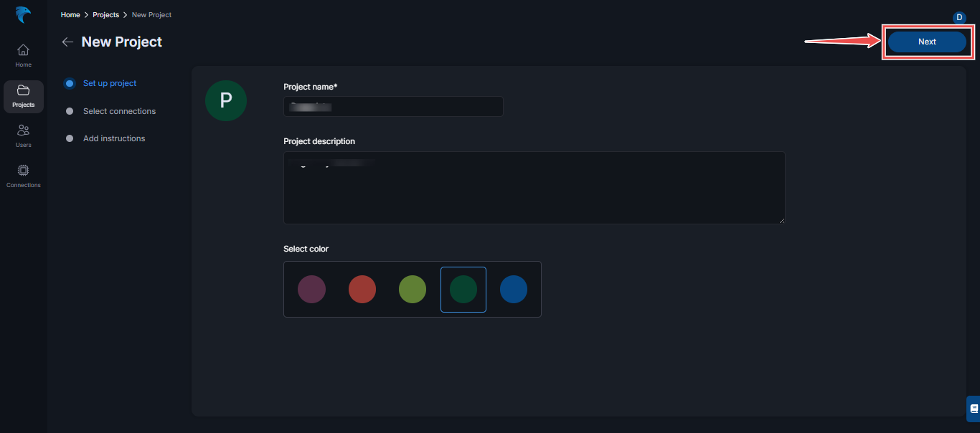Open the Users section

click(23, 136)
